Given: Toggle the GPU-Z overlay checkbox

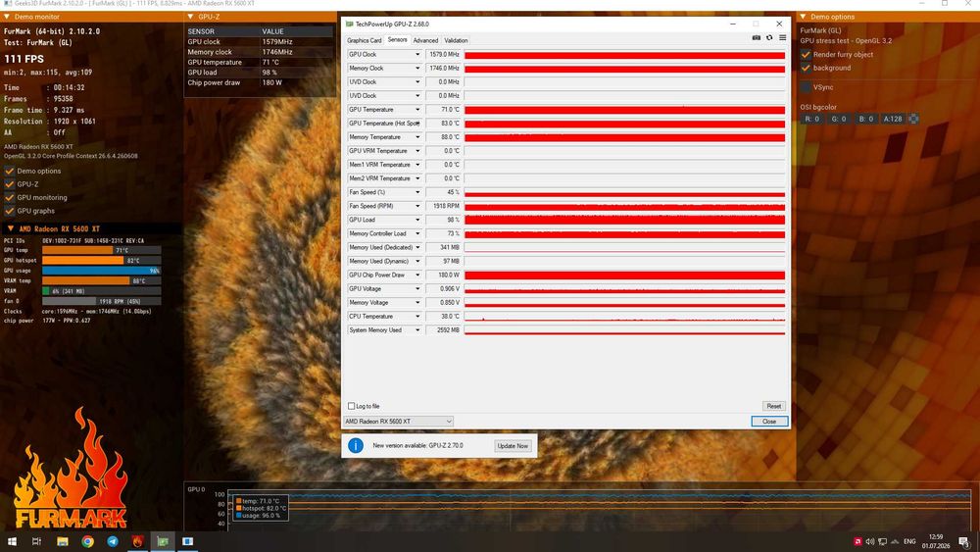Looking at the screenshot, I should click(x=10, y=183).
